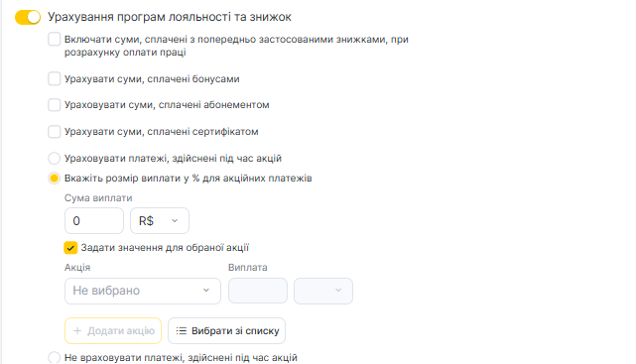Click the list icon on 'Вибрати зі списку'
Screen dimensions: 636x364
point(182,330)
